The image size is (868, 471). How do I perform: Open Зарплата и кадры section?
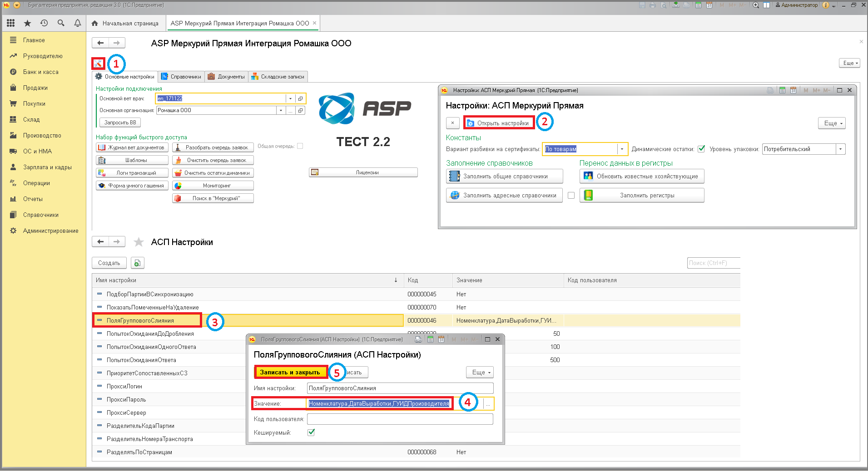(47, 167)
